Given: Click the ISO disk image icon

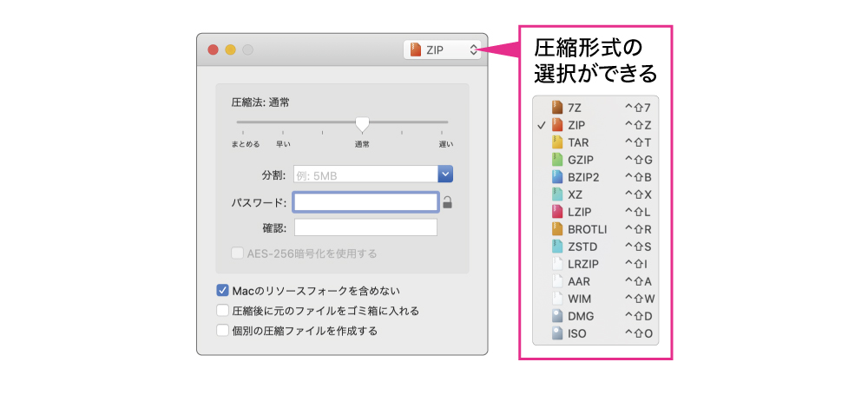Looking at the screenshot, I should 557,333.
